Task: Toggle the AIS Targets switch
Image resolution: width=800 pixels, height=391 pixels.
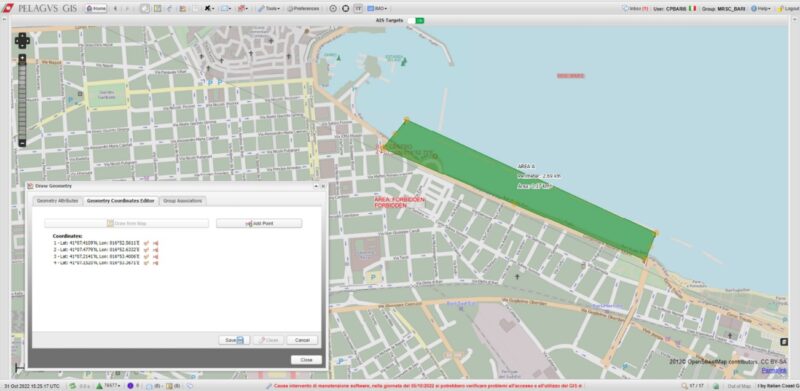Action: (x=415, y=20)
